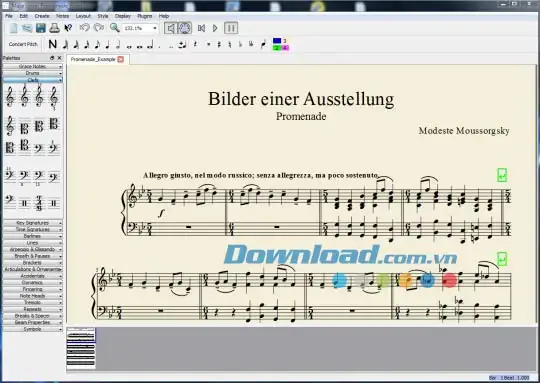Apply the natural accidental

[x=230, y=44]
